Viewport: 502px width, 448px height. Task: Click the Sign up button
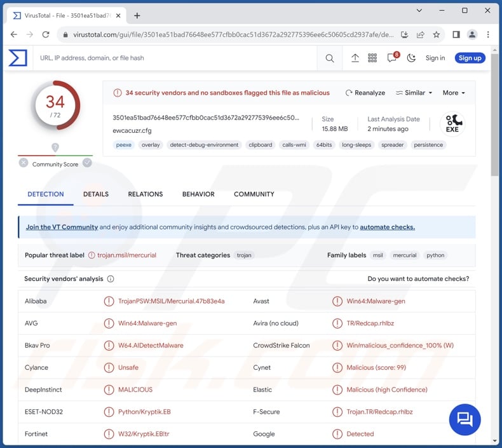click(x=470, y=58)
